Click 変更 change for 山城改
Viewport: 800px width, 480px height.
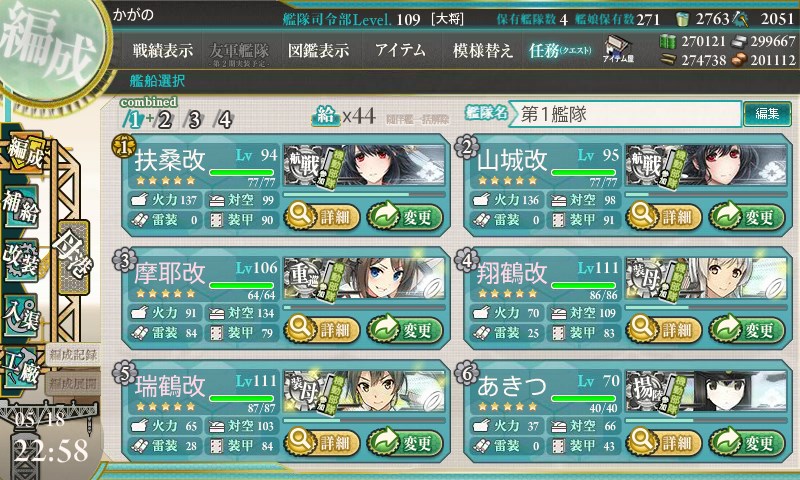(x=746, y=217)
